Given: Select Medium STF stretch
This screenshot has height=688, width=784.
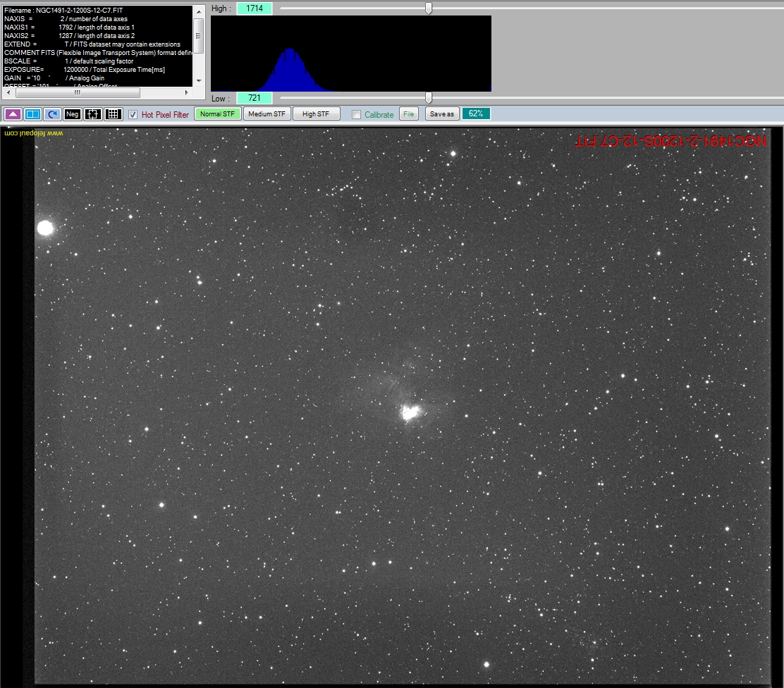Looking at the screenshot, I should tap(267, 114).
